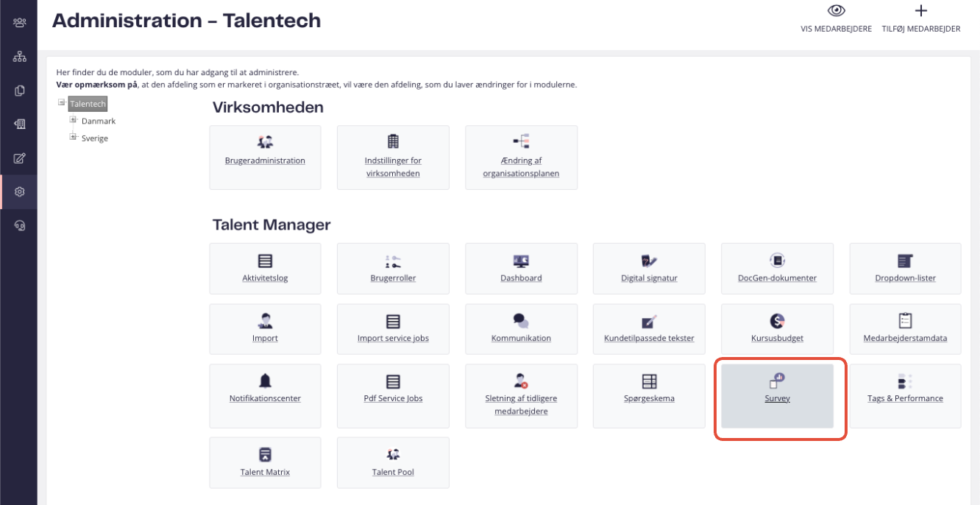Viewport: 980px width, 505px height.
Task: Click Tilføj Medarbejder plus button
Action: tap(920, 11)
